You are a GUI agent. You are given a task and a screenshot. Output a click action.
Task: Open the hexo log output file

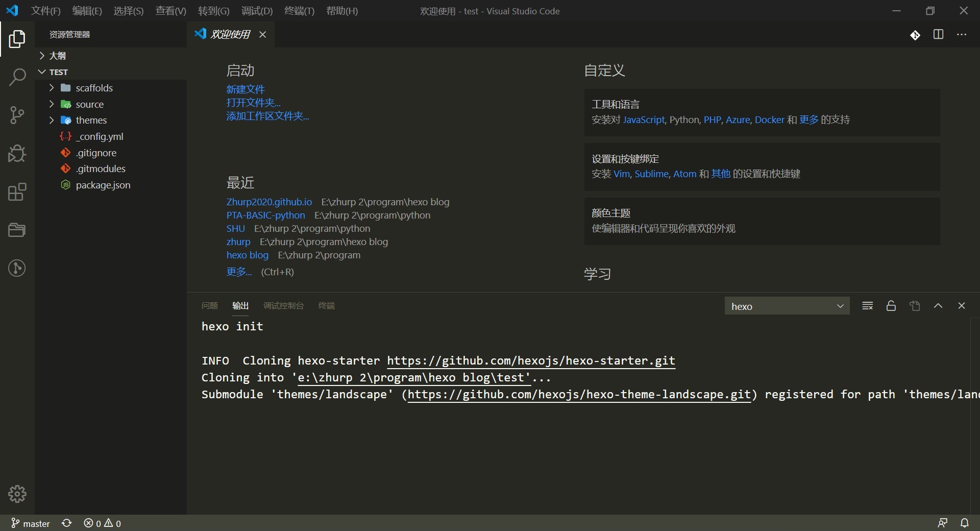click(x=915, y=306)
